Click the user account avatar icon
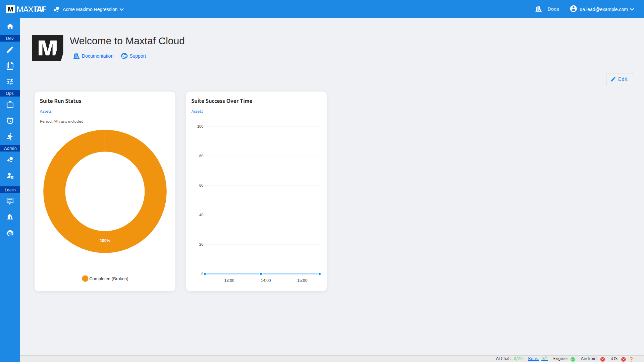The width and height of the screenshot is (644, 362). point(573,9)
